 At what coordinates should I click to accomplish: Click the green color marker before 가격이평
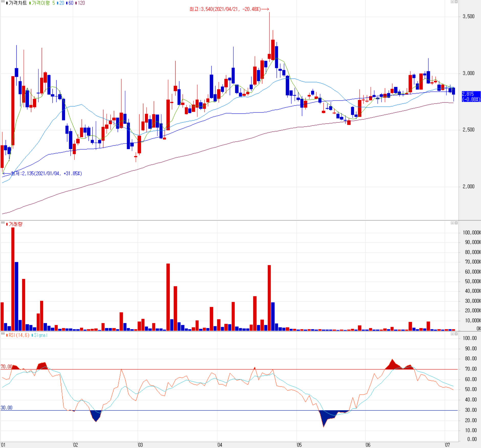30,3
